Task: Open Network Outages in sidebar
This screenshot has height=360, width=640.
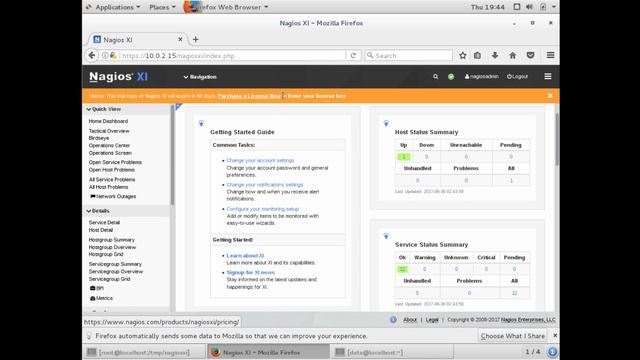Action: coord(113,196)
